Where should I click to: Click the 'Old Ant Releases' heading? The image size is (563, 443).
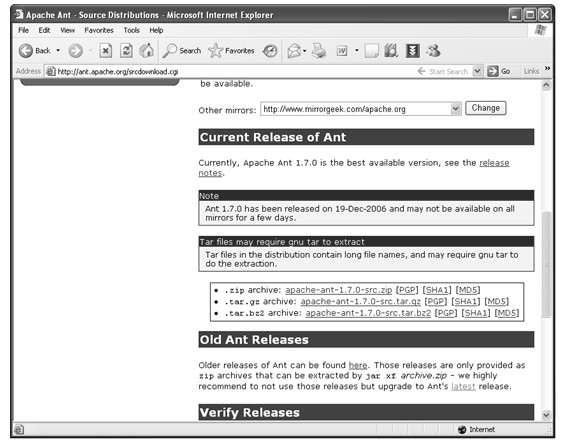pyautogui.click(x=254, y=340)
